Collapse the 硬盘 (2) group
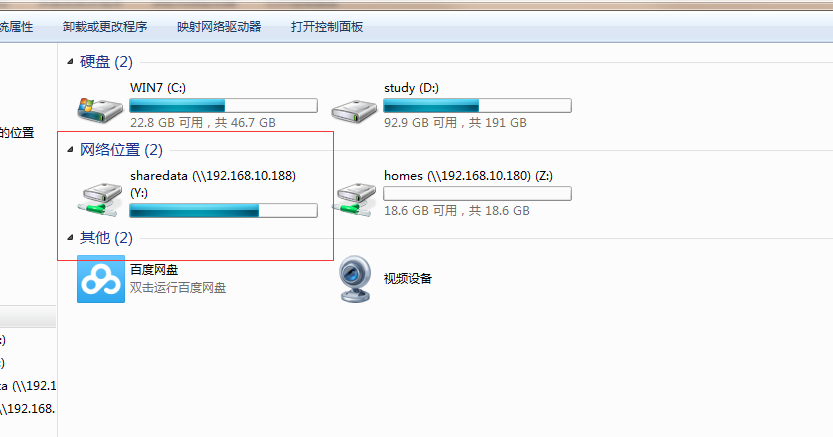The height and width of the screenshot is (437, 833). click(70, 62)
